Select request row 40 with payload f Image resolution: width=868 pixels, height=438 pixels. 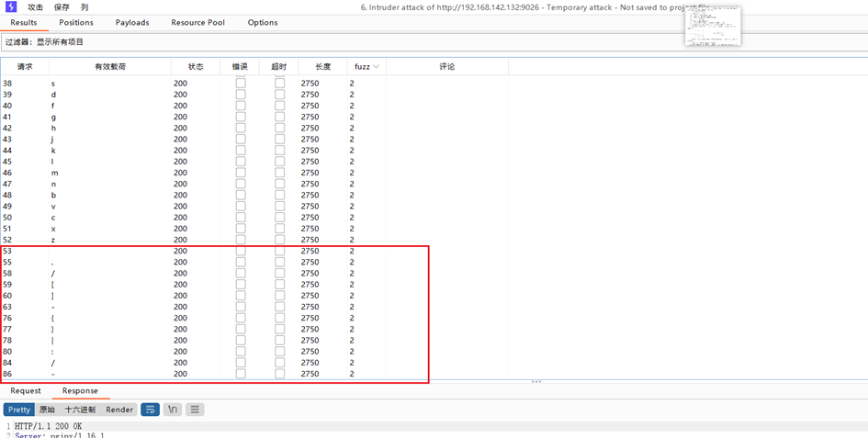[254, 106]
